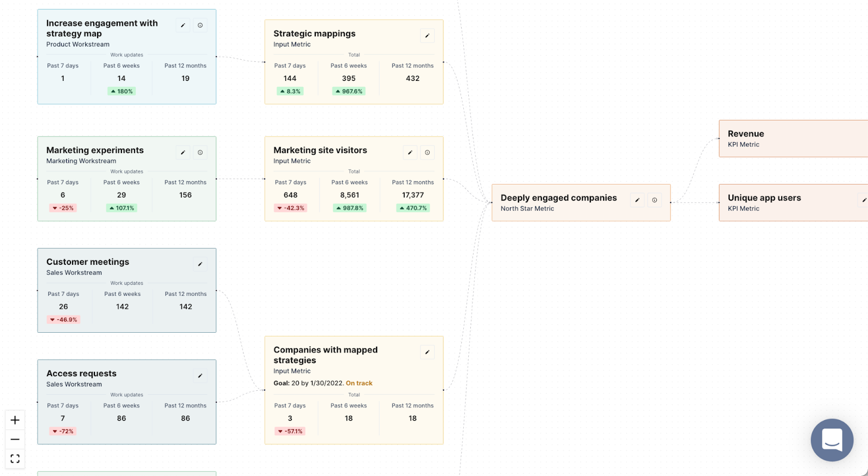Zoom out of the strategy map

coord(15,439)
